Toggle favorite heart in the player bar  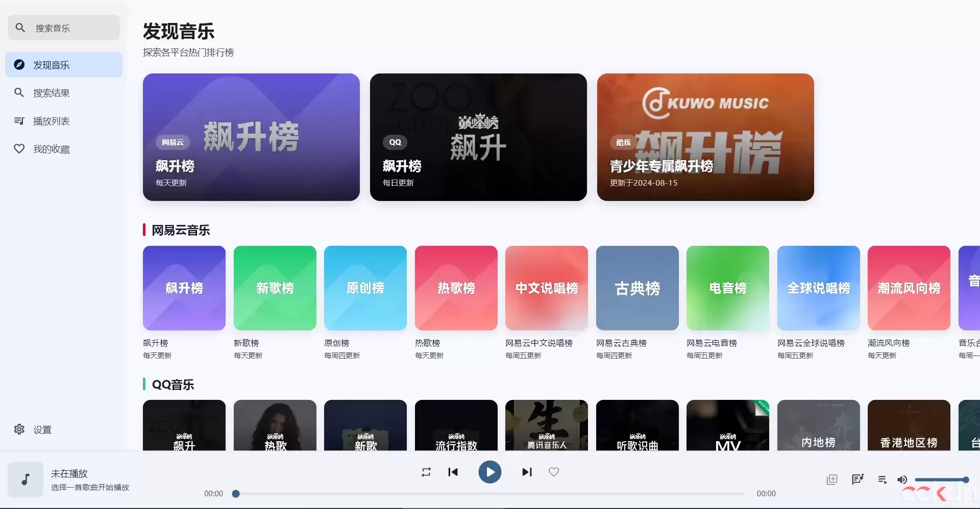(x=554, y=472)
